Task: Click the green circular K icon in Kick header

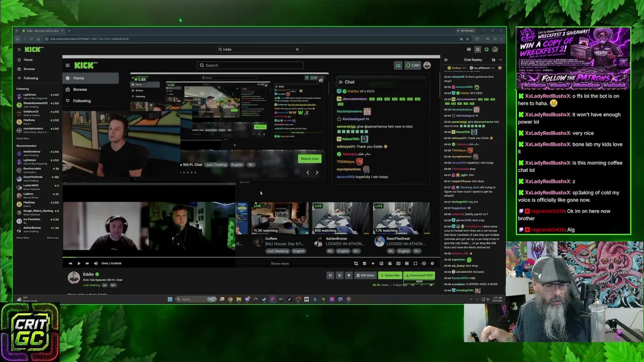Action: (487, 49)
